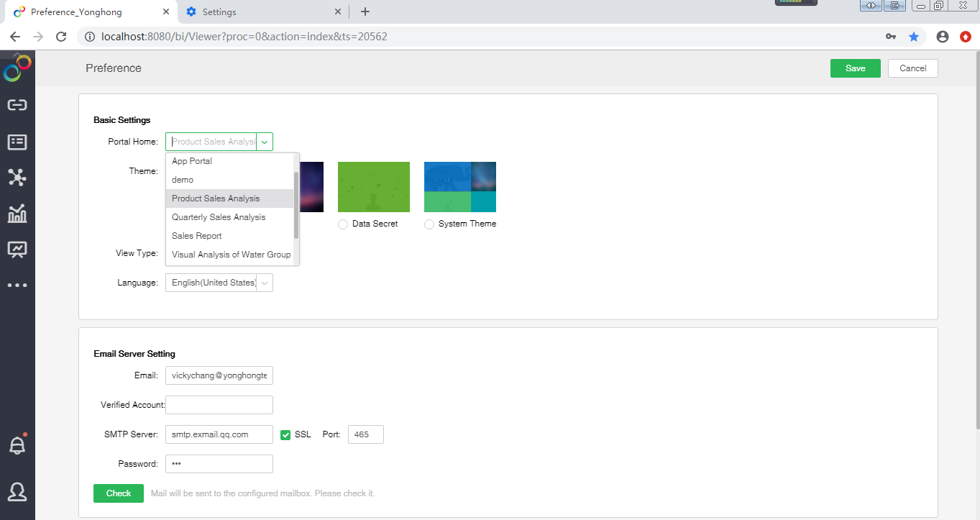Select the System Theme radio button
The image size is (980, 520).
[429, 224]
